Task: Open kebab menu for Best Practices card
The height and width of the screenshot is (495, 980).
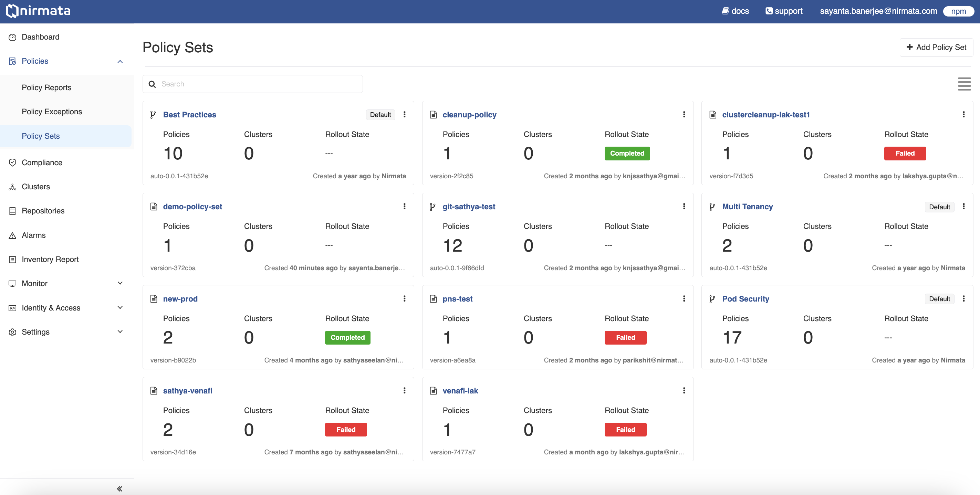Action: click(404, 114)
